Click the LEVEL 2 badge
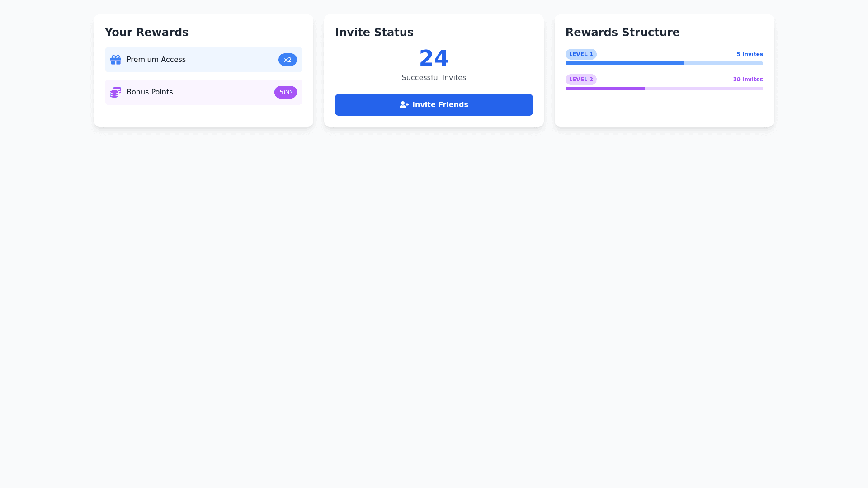The height and width of the screenshot is (488, 868). click(581, 80)
